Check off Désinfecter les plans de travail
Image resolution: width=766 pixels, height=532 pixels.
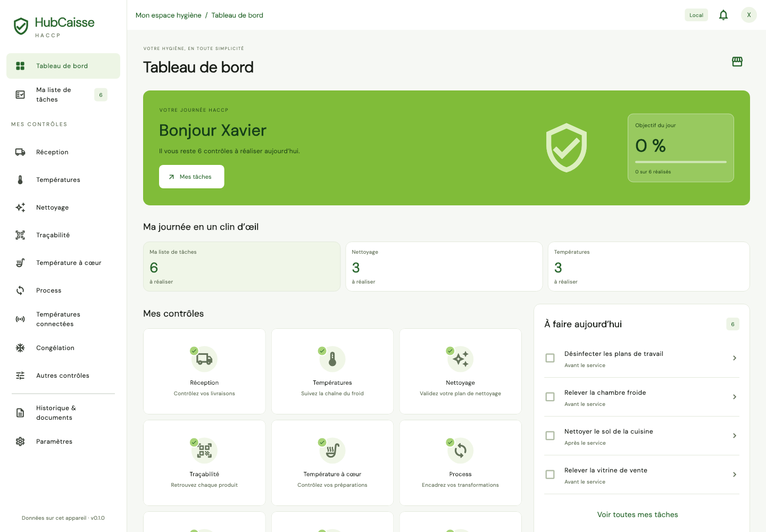click(x=550, y=358)
